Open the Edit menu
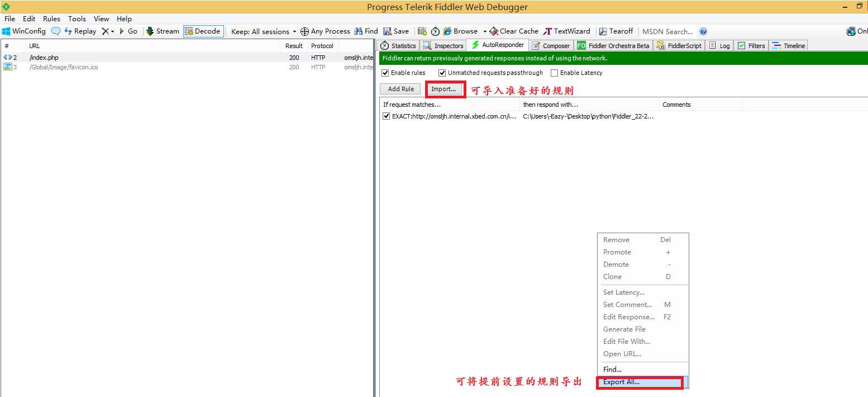Screen dimensions: 868x397 (x=29, y=18)
